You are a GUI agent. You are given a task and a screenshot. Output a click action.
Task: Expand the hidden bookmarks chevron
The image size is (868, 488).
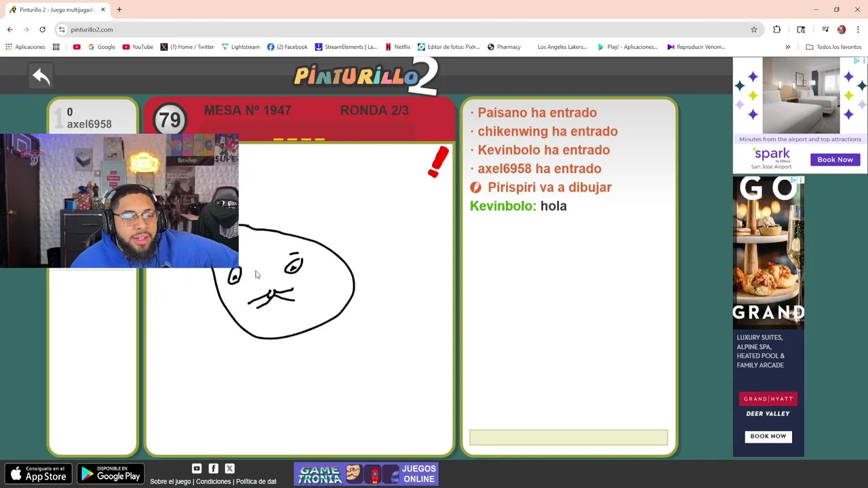point(788,47)
